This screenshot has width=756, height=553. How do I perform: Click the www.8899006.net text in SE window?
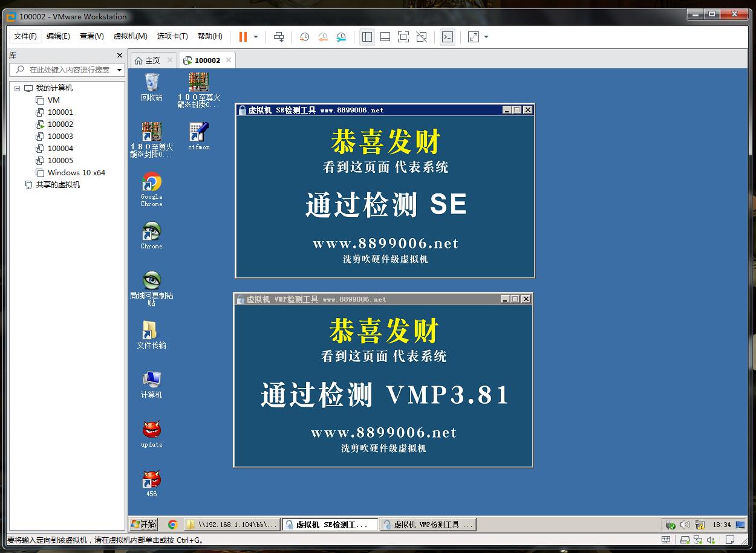pyautogui.click(x=385, y=244)
